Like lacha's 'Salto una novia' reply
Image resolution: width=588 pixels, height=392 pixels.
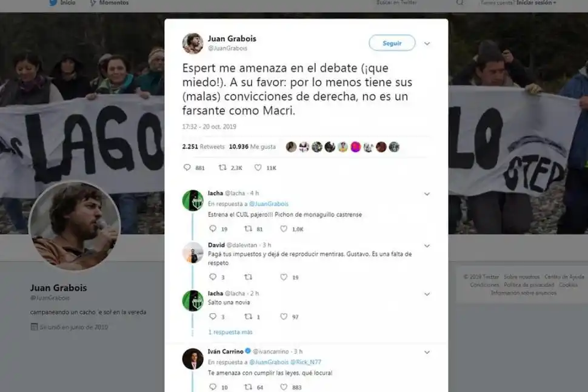tap(284, 317)
